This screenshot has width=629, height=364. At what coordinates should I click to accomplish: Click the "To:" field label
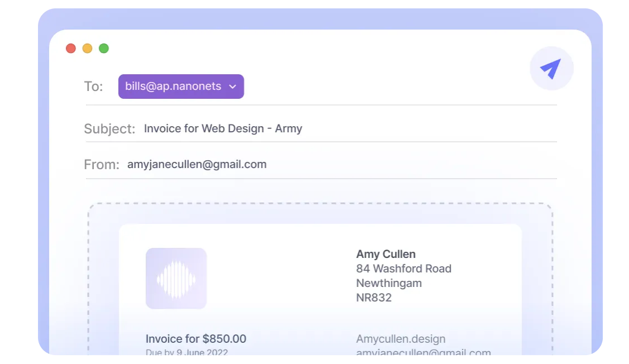click(93, 87)
